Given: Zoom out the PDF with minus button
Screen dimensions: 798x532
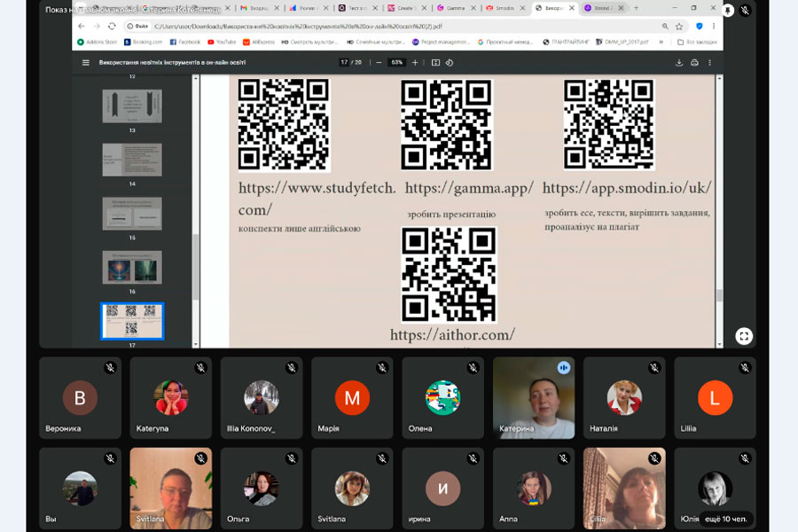Looking at the screenshot, I should pos(379,63).
